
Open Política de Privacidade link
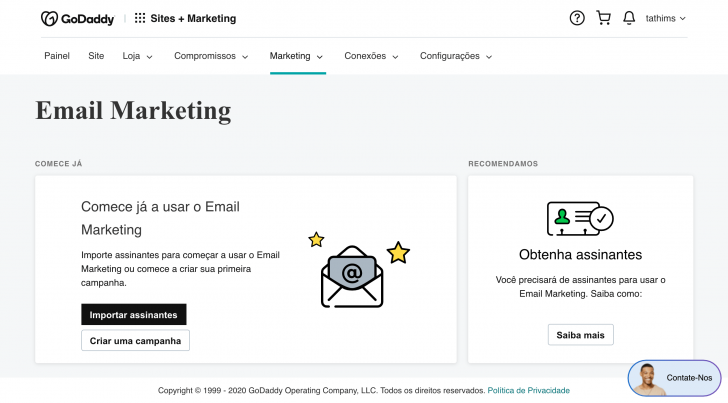[x=528, y=390]
